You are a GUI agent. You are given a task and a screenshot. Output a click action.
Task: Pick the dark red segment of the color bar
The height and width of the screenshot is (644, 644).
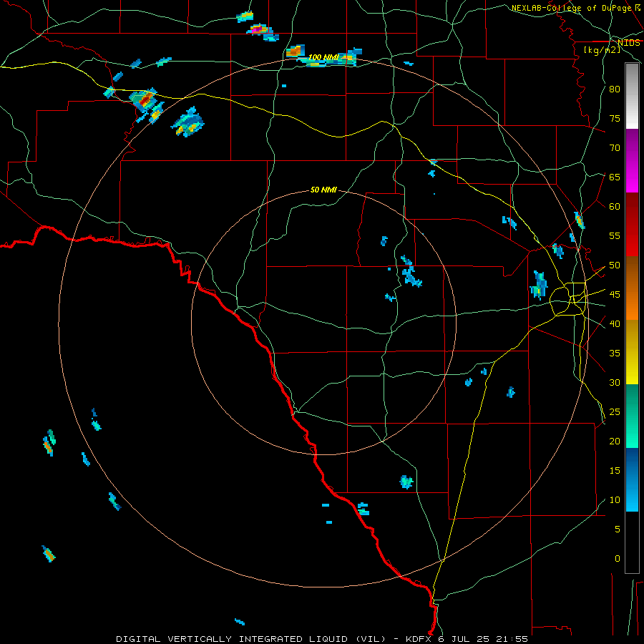coord(632,224)
